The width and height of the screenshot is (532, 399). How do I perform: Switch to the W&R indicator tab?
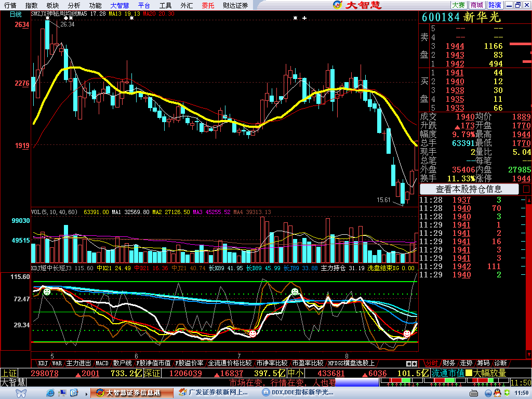coord(57,363)
